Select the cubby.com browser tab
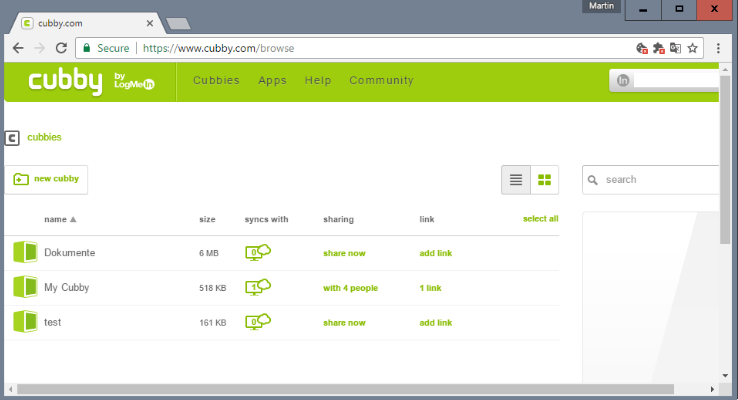Screen dimensions: 738x400 [87, 23]
